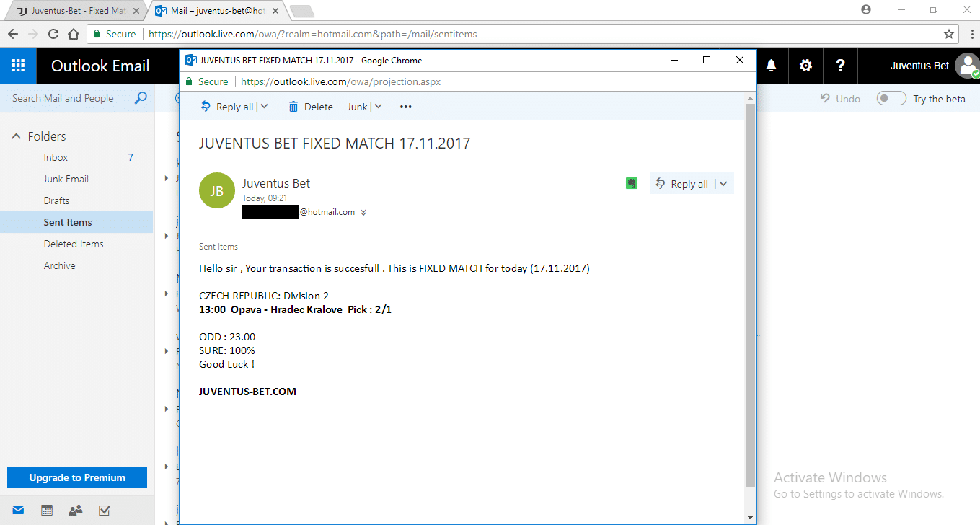Screen dimensions: 980x525
Task: Click Reply all button beside message header
Action: coord(682,184)
